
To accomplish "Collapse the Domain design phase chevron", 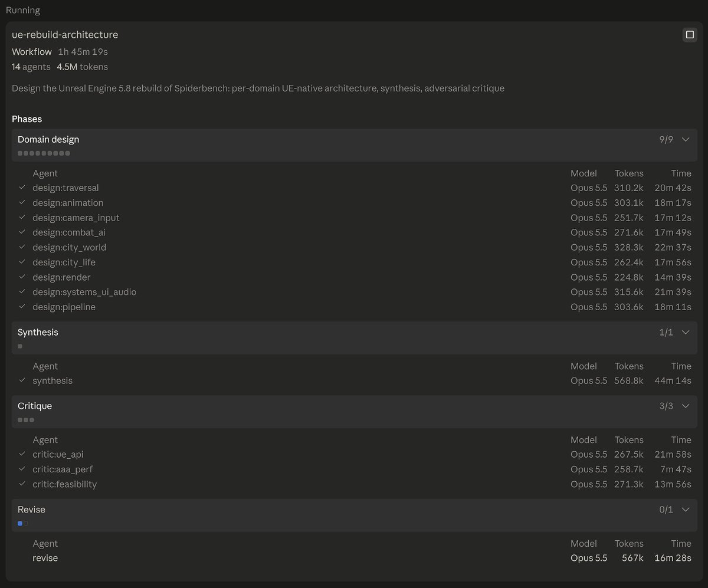I will [x=686, y=140].
